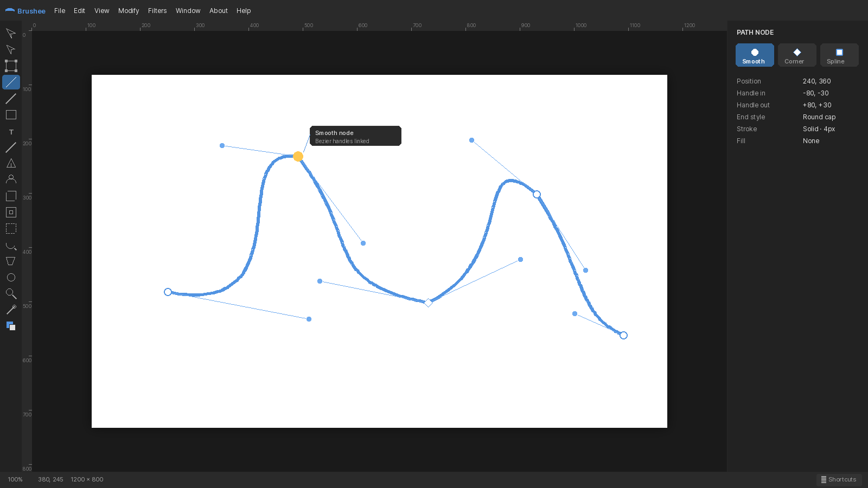The height and width of the screenshot is (488, 868).
Task: Select the dashed marquee selection tool
Action: click(11, 229)
